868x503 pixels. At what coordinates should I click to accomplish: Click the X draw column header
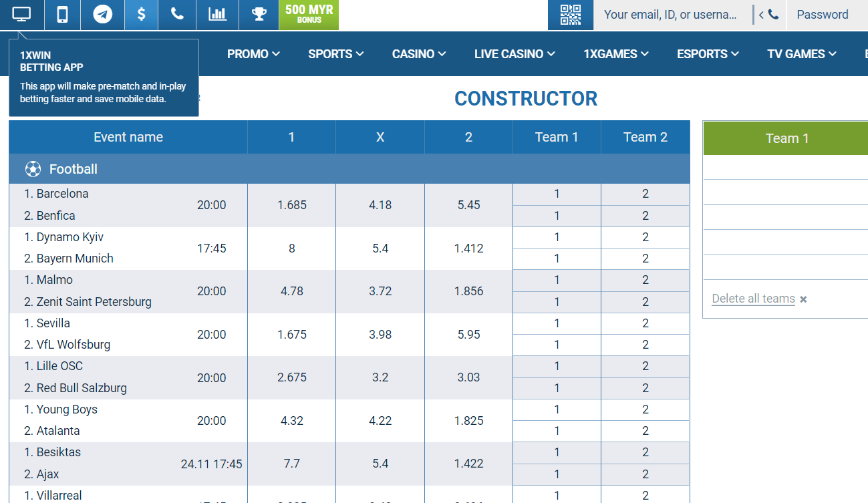(380, 137)
